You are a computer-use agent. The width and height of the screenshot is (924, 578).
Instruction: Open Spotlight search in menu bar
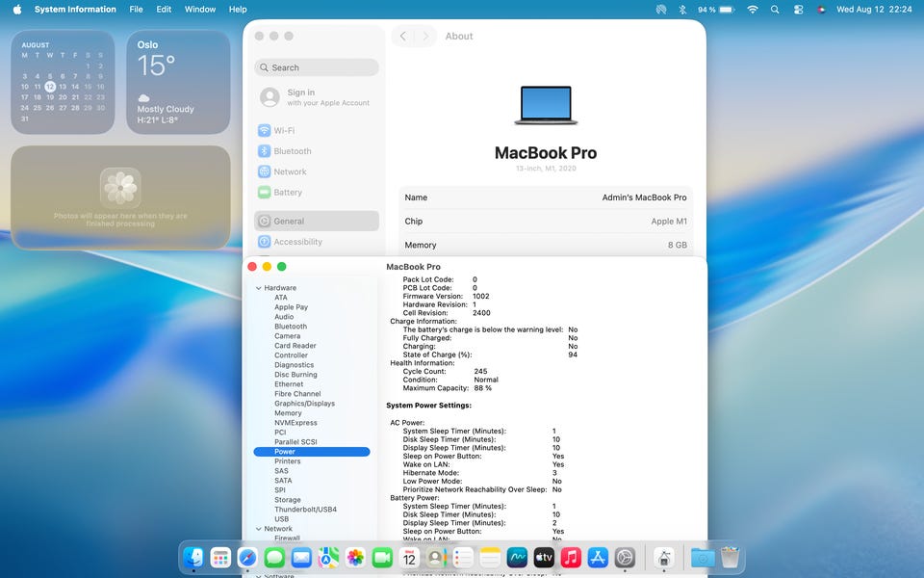(x=775, y=10)
